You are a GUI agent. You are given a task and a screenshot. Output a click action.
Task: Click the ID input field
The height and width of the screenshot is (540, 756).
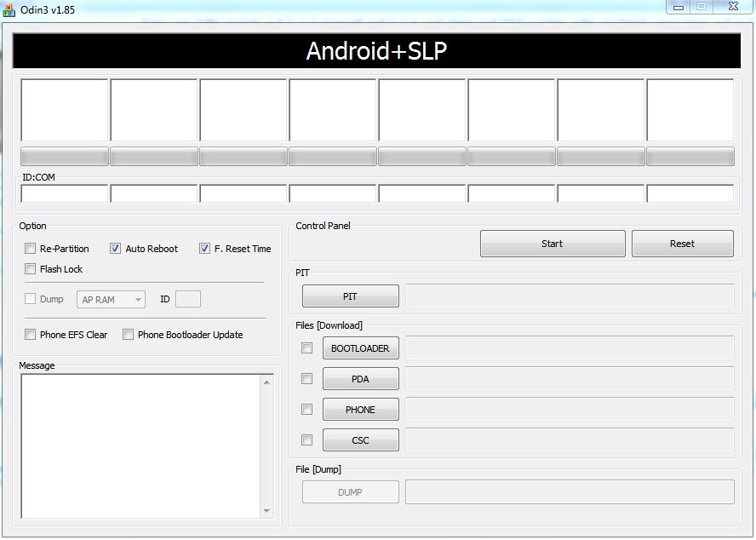pos(188,299)
